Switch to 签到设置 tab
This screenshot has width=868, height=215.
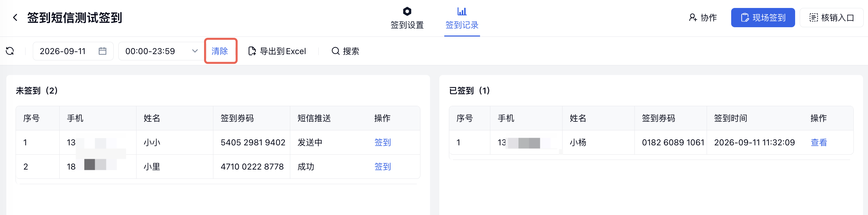tap(407, 19)
